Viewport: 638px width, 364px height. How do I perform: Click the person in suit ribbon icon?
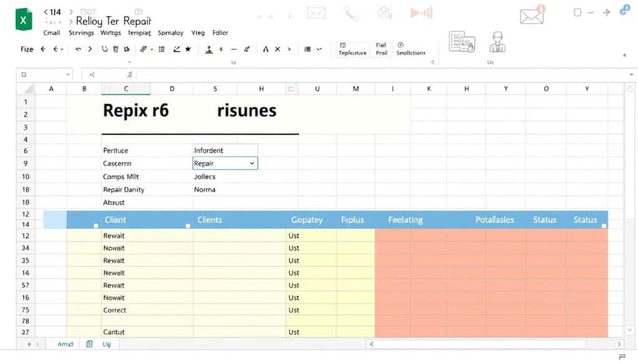[497, 42]
